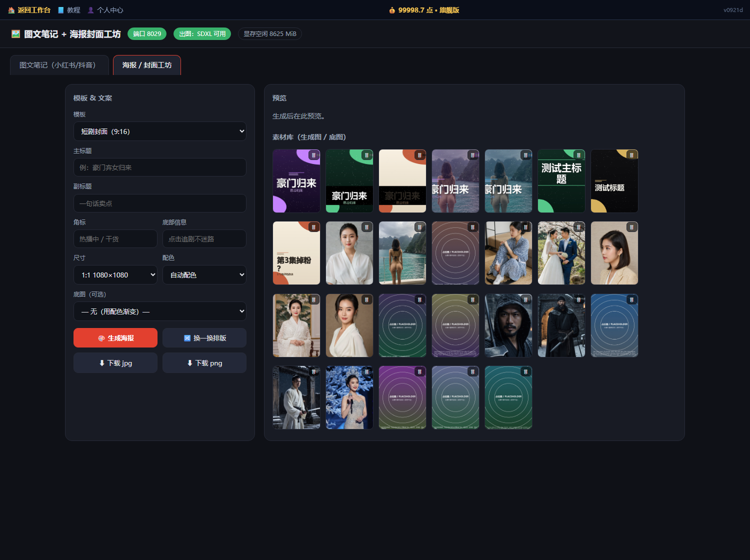
Task: Delete the wedding couple photo via trash icon
Action: [x=578, y=227]
